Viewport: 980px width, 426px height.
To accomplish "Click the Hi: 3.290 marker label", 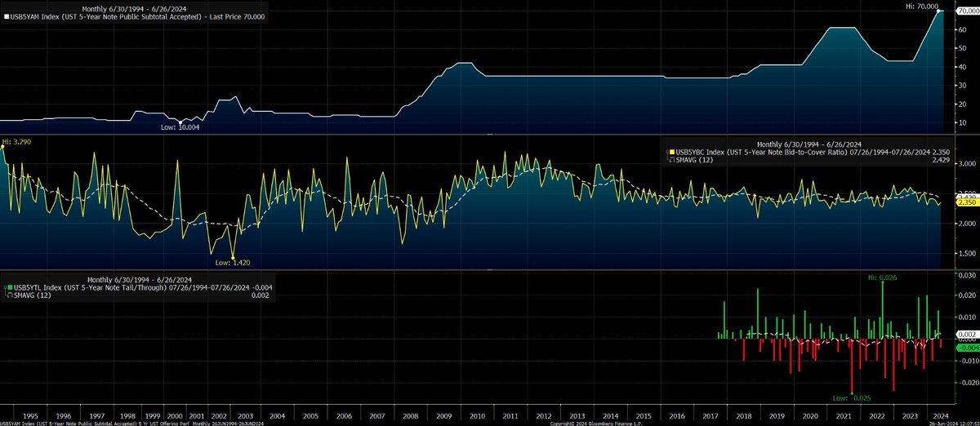I will coord(15,141).
